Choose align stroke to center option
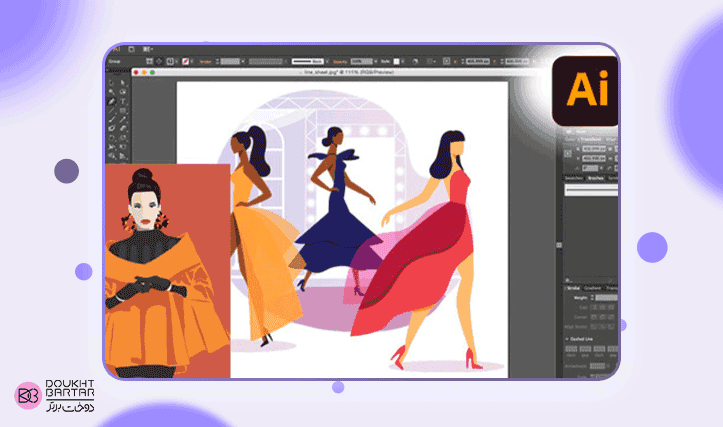723x427 pixels. [594, 327]
